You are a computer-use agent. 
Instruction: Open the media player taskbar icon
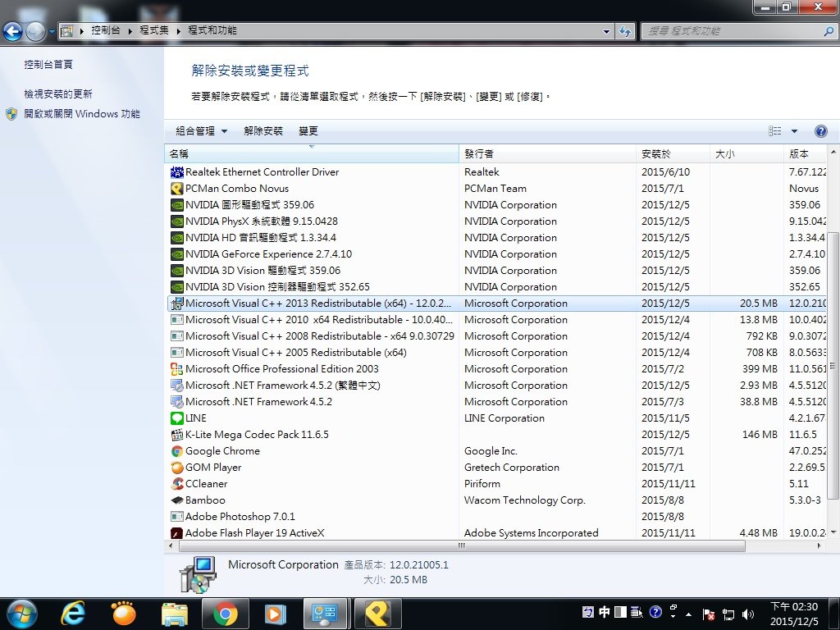pyautogui.click(x=276, y=614)
